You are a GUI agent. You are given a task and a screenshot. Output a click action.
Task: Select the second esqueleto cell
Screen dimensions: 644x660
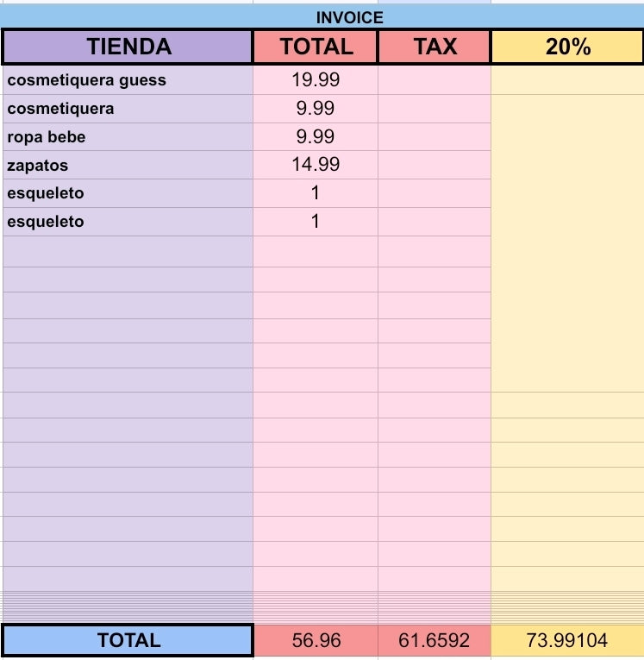pos(128,222)
